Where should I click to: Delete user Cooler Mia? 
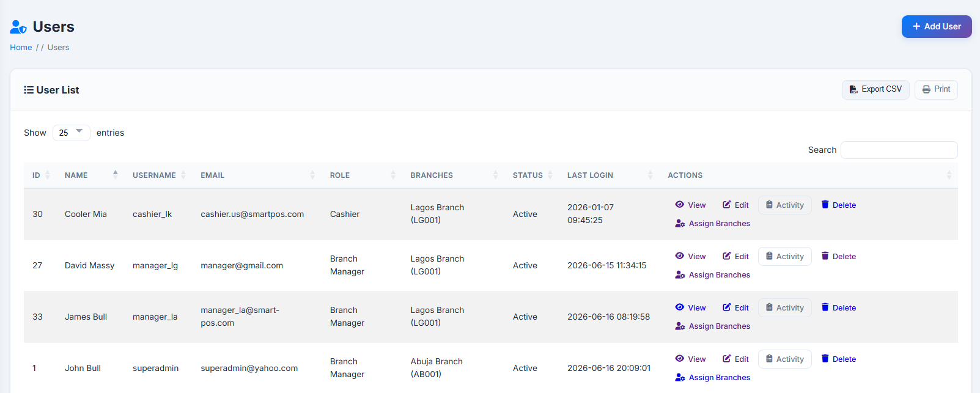[x=838, y=205]
